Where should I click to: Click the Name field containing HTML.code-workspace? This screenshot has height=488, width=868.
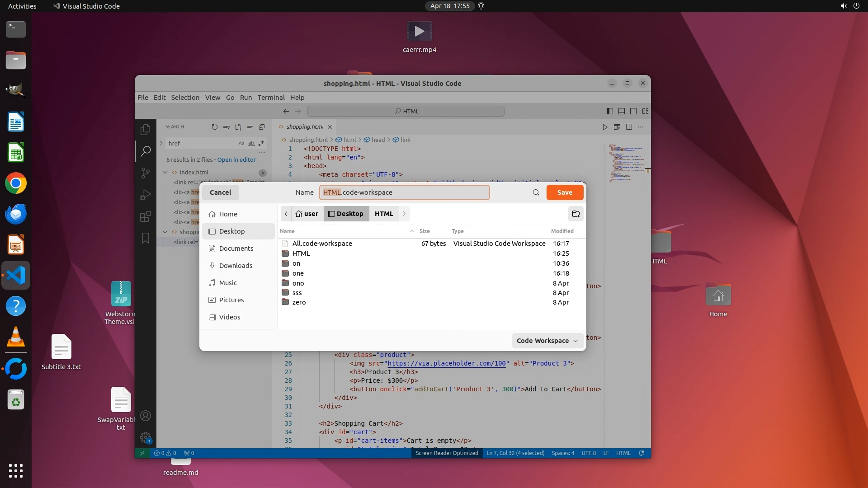coord(404,192)
